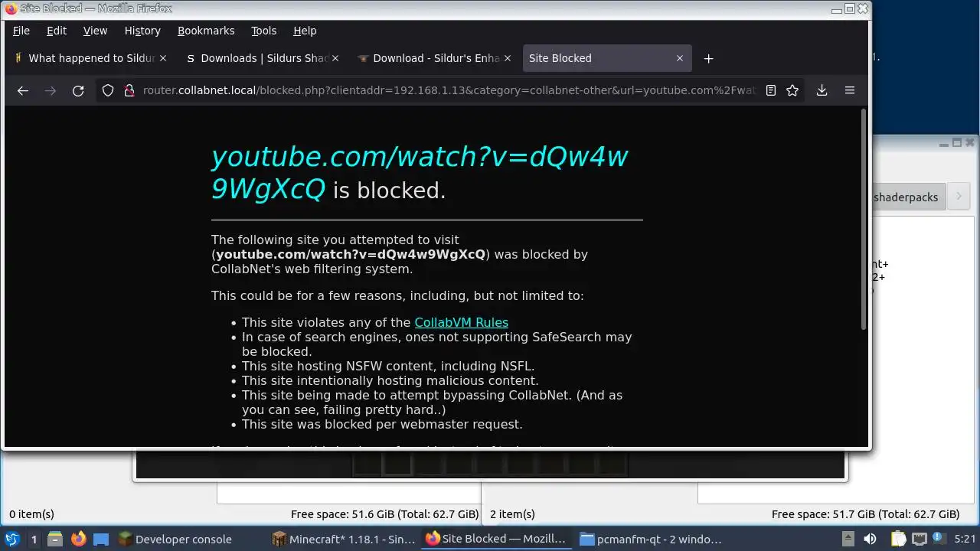Click the blocked URL heading text

[420, 172]
